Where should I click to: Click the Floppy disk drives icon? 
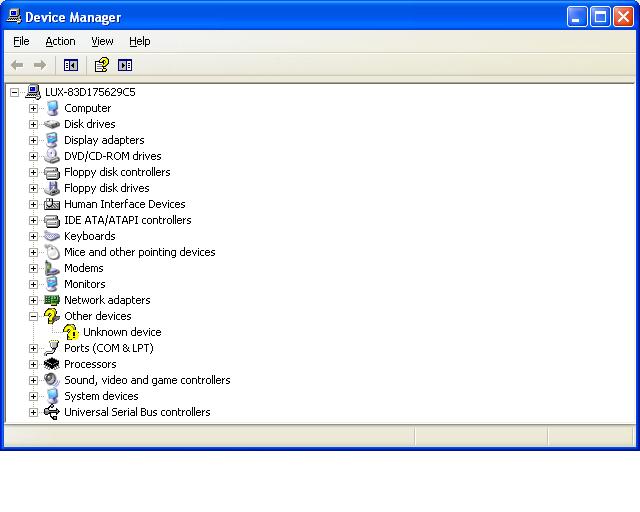coord(52,188)
